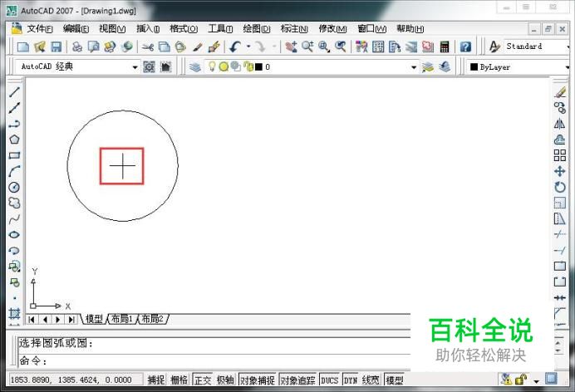Switch to the 布局2 tab

pos(152,319)
